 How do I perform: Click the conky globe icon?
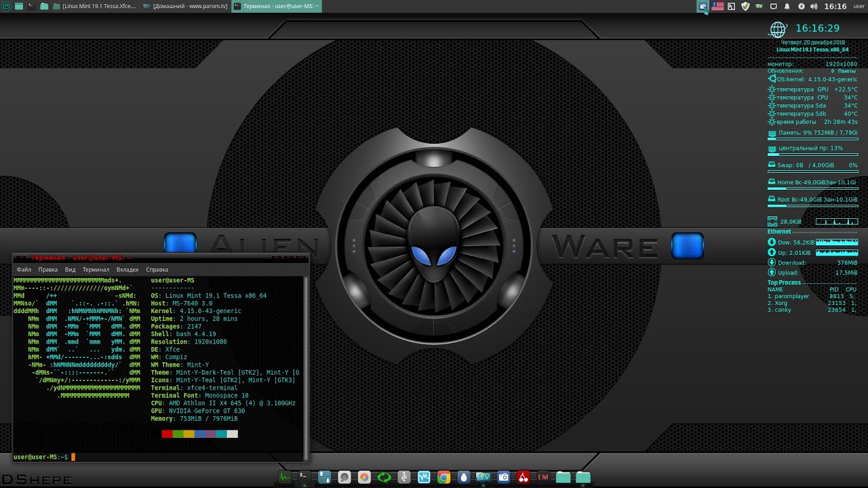777,29
